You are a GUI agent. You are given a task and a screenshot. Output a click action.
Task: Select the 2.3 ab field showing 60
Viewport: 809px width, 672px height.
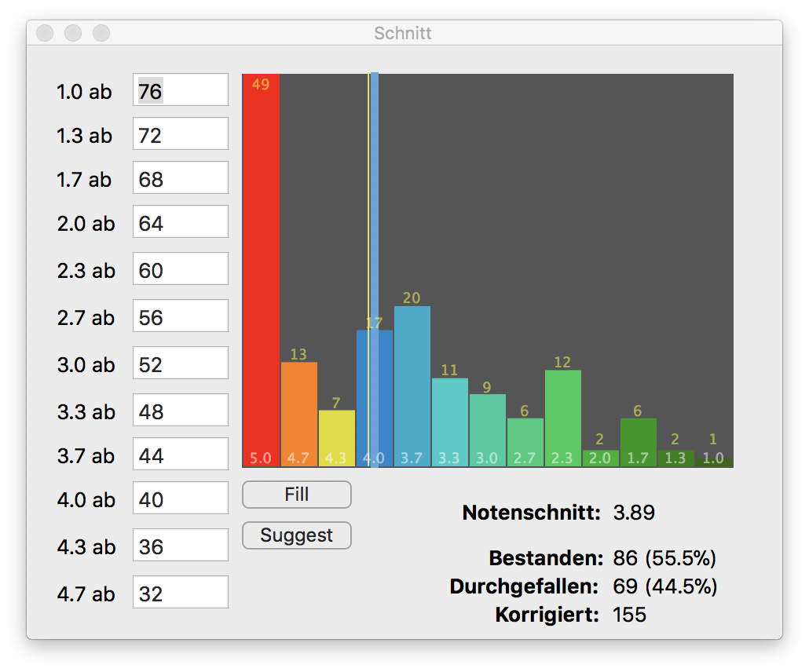pos(181,268)
